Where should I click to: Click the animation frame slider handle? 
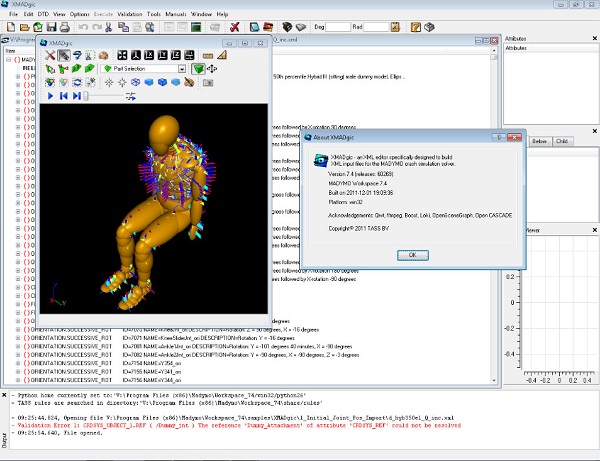click(86, 96)
